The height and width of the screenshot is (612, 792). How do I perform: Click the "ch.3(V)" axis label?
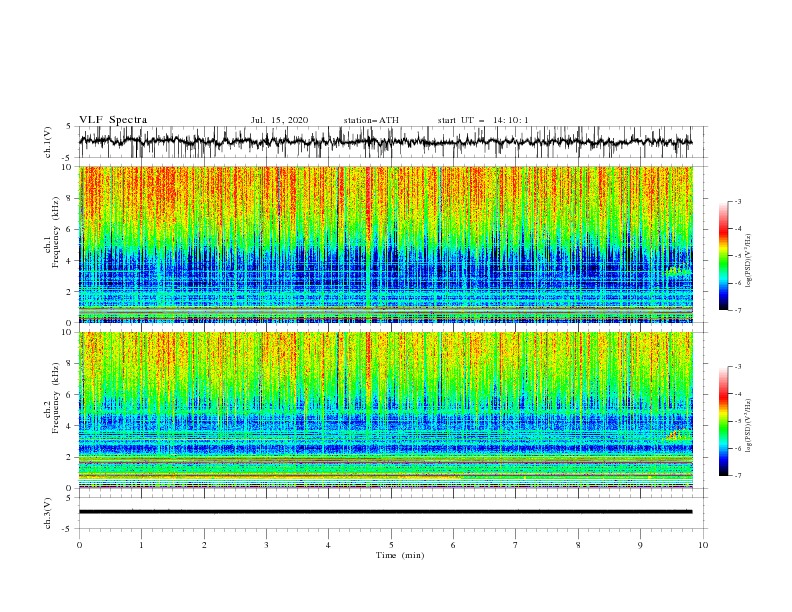coord(48,513)
